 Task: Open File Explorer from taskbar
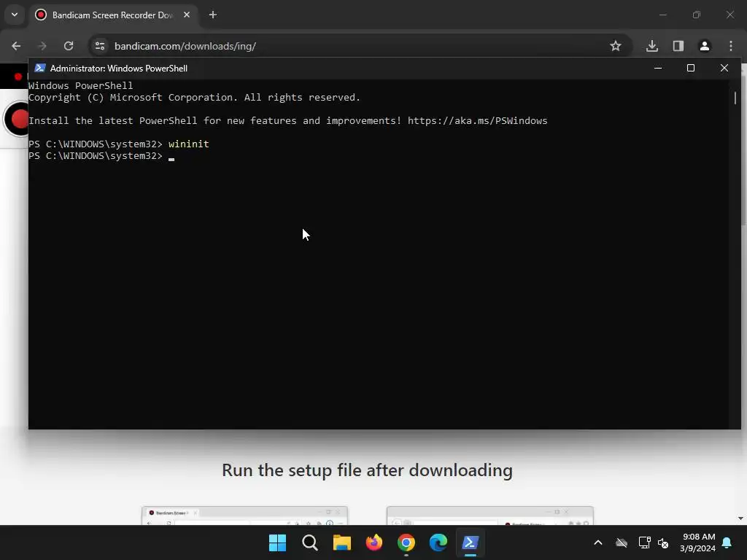point(341,542)
